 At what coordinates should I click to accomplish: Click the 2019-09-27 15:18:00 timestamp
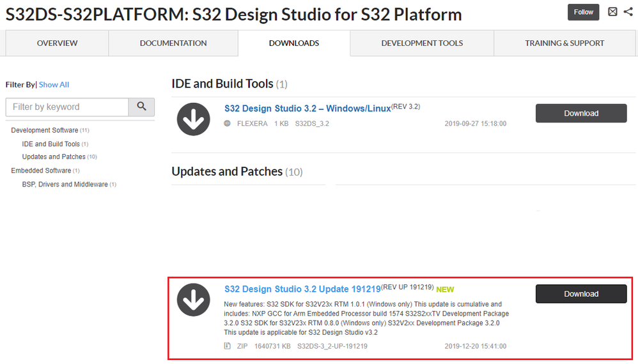[x=475, y=123]
